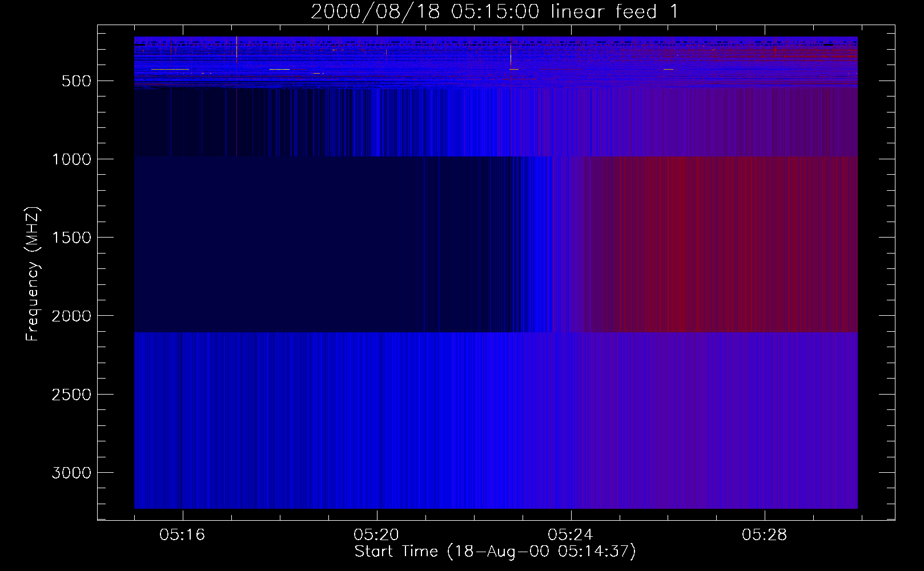Click the "Frequency (MHZ)" axis label
The height and width of the screenshot is (571, 924).
pyautogui.click(x=34, y=274)
